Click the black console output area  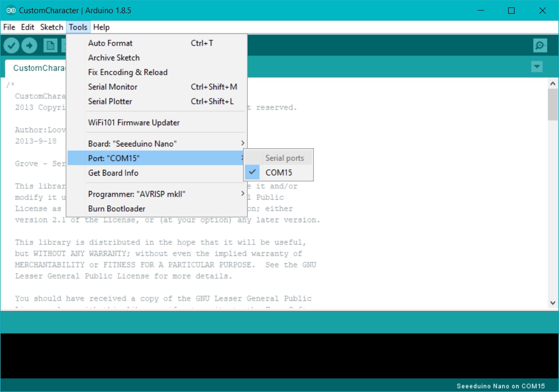point(279,355)
